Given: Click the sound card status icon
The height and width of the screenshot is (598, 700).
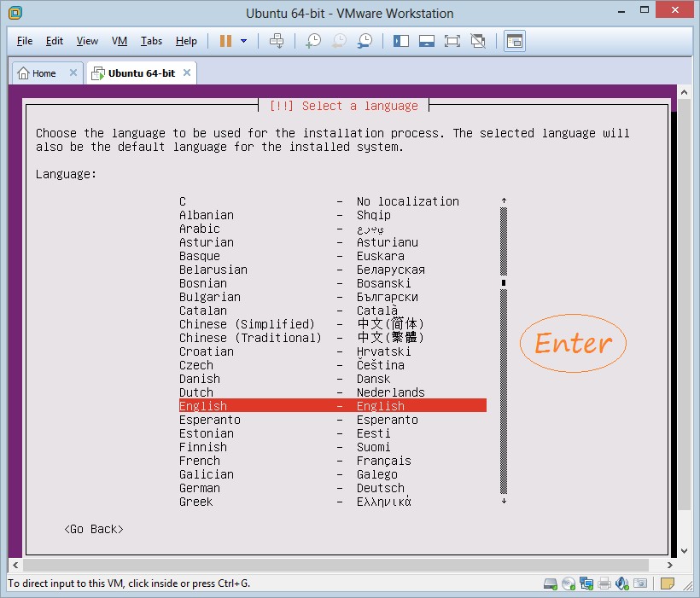Looking at the screenshot, I should coord(621,583).
